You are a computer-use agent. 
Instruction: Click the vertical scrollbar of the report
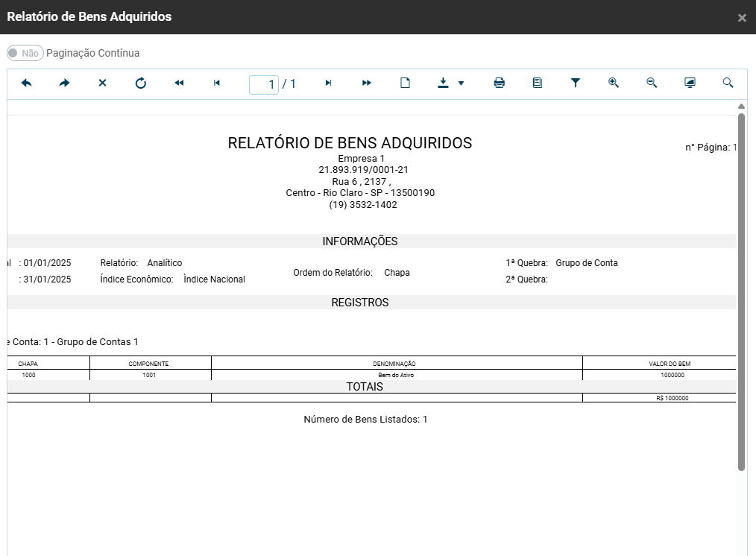741,291
